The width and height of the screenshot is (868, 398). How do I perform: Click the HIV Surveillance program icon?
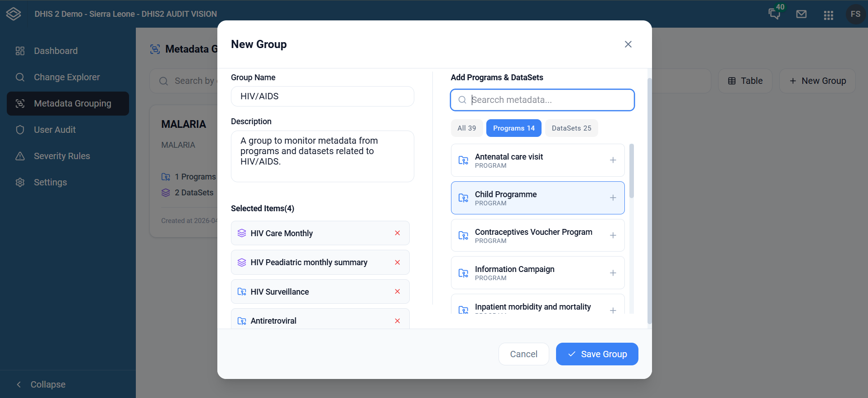(242, 291)
